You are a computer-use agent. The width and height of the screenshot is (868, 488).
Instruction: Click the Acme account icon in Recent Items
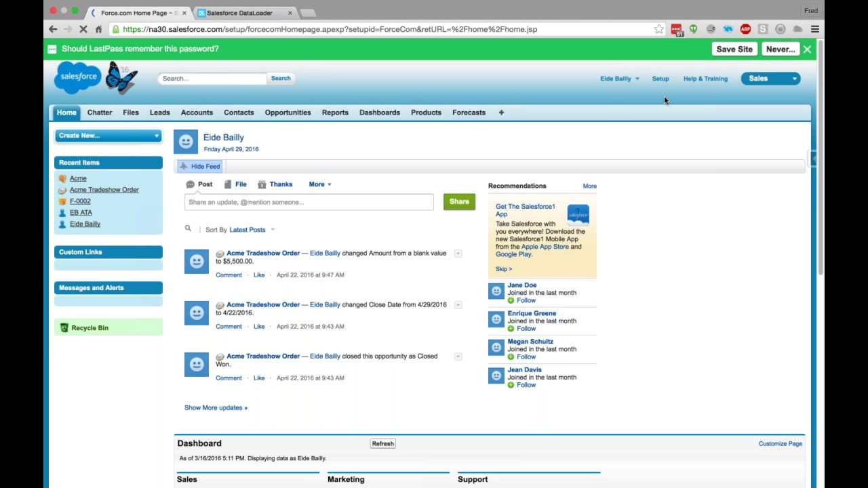62,178
